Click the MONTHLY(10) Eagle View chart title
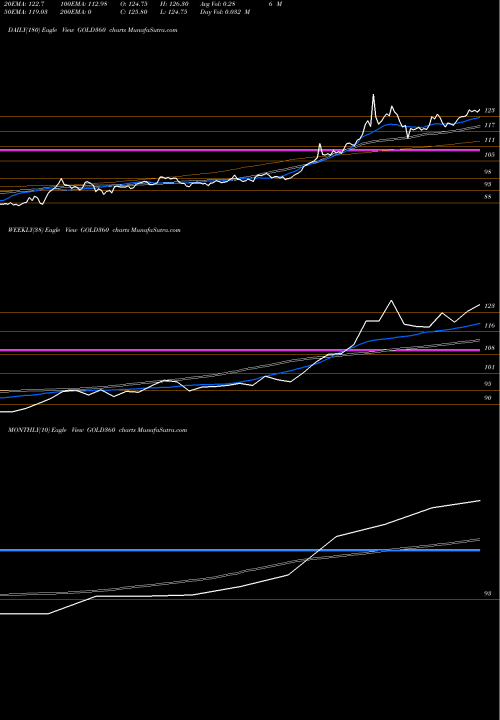 tap(97, 430)
